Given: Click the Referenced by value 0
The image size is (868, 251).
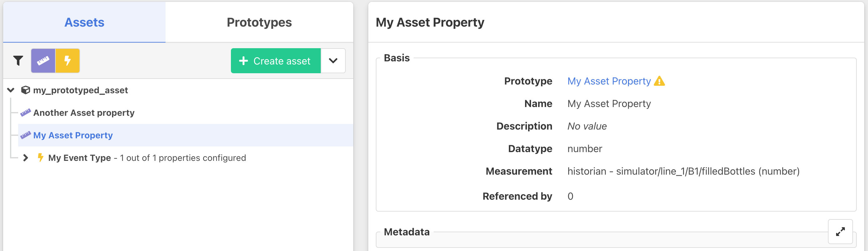Looking at the screenshot, I should [x=570, y=196].
